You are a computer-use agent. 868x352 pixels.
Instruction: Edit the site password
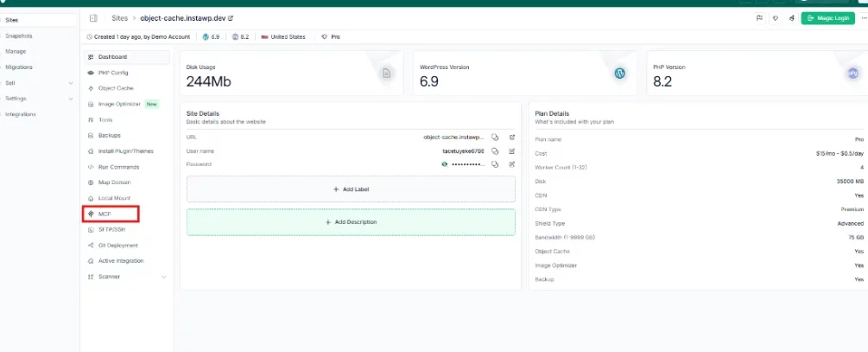tap(512, 164)
